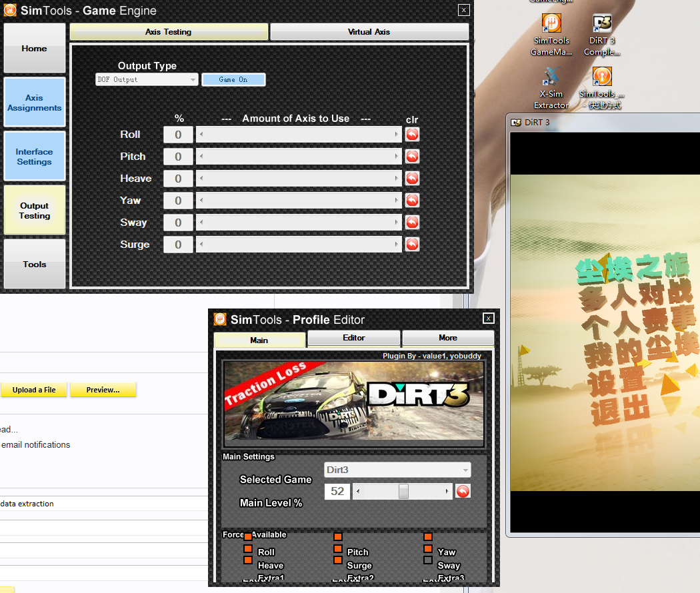Image resolution: width=700 pixels, height=593 pixels.
Task: Click the Roll percent value field
Action: 178,135
